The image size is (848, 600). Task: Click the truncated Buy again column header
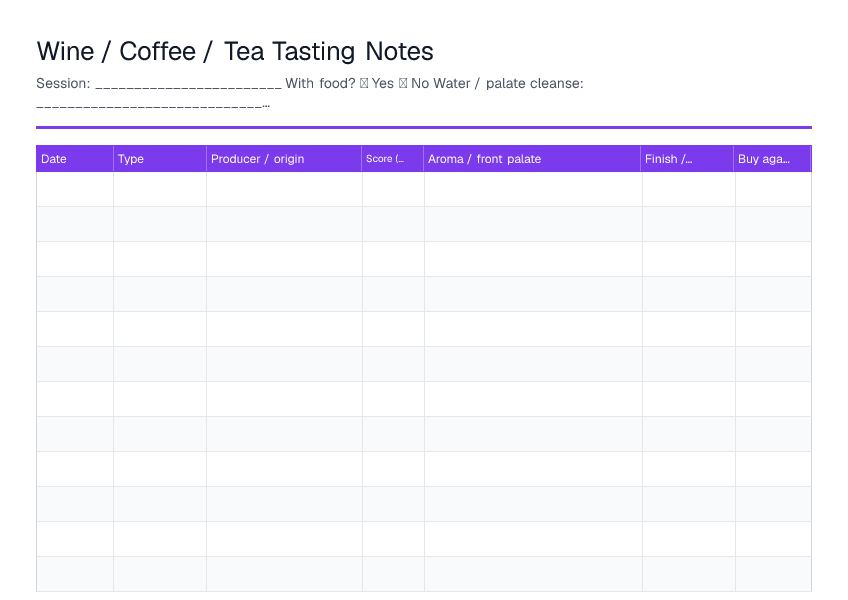click(772, 159)
